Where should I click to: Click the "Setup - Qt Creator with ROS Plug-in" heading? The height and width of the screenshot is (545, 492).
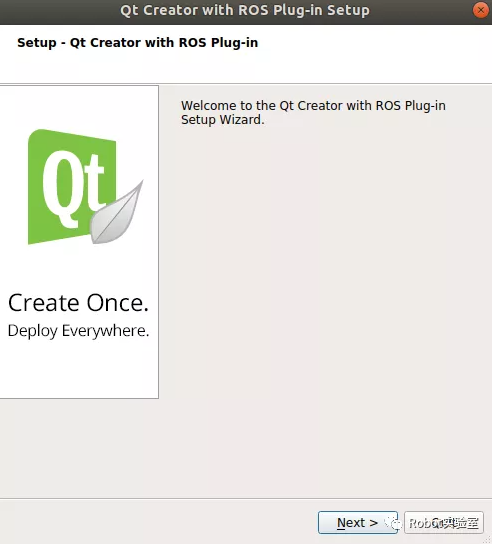tap(138, 43)
